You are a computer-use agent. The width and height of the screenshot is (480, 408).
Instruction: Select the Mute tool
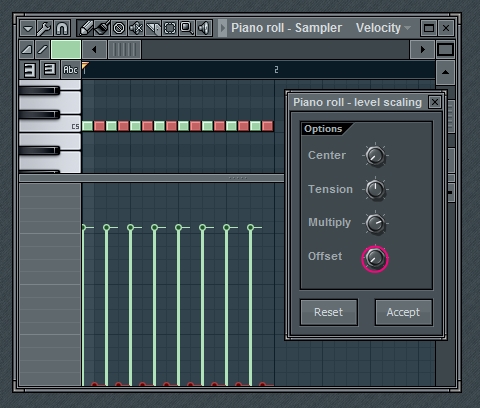pos(136,28)
